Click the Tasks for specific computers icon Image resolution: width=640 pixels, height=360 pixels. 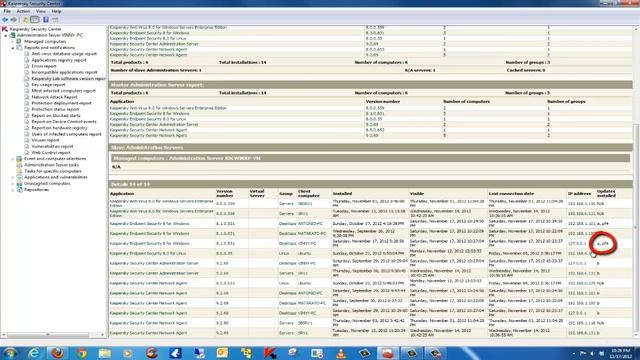click(19, 171)
